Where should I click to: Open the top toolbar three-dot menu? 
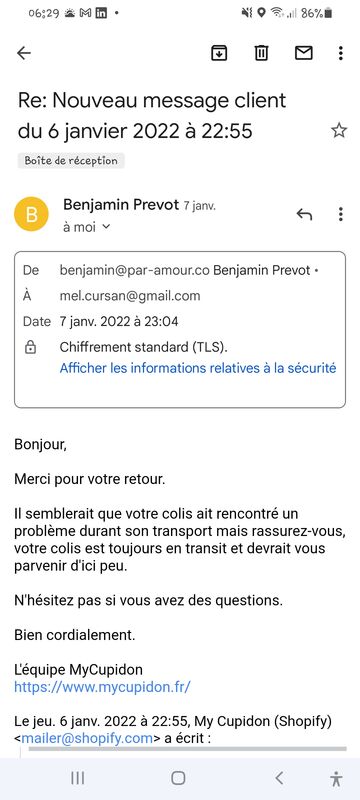click(341, 53)
